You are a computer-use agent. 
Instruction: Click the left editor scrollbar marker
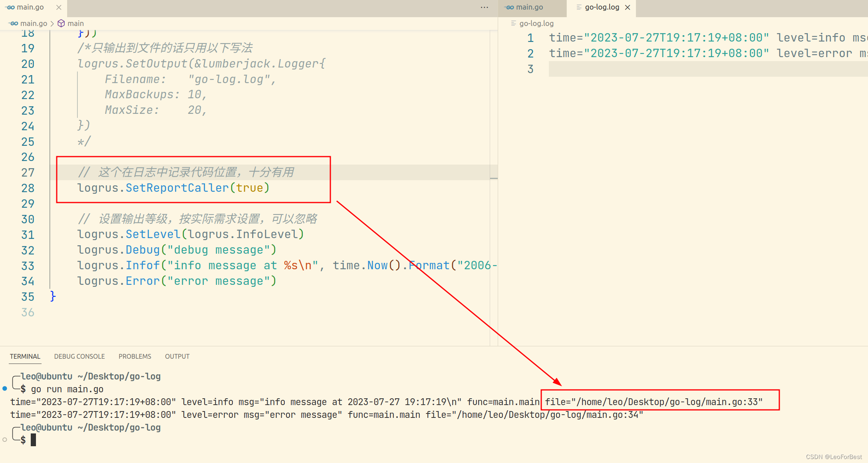494,178
